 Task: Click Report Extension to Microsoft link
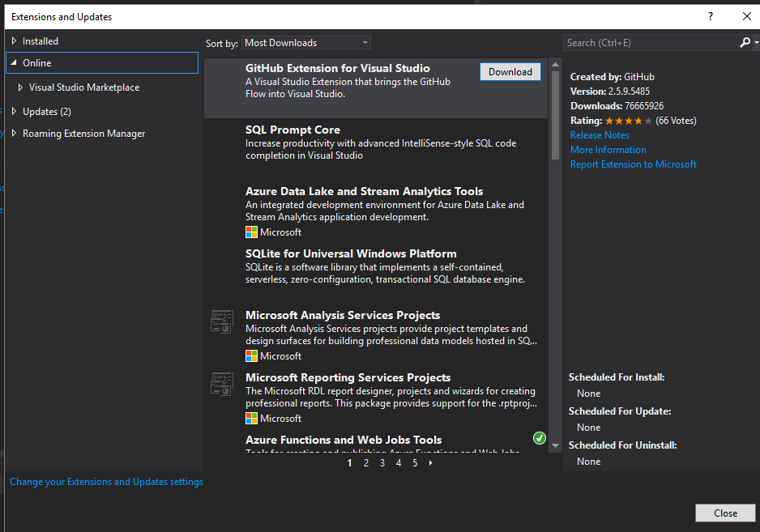(x=633, y=164)
